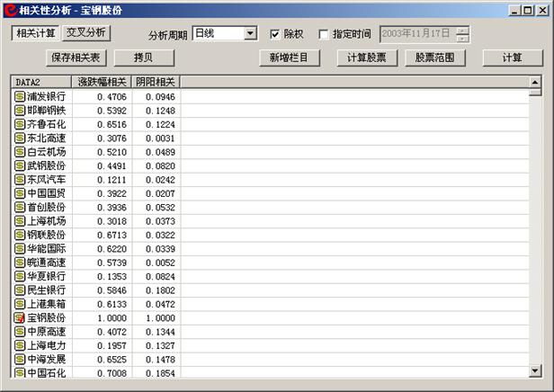Screen dimensions: 554x392
Task: Click the stock icon beside 白云机场
Action: pos(20,152)
